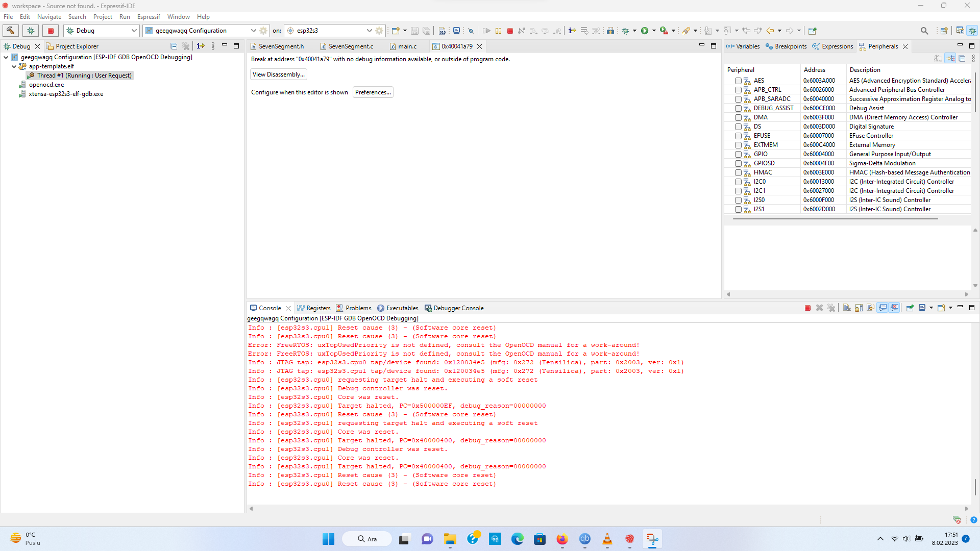Click the Back navigation yellow arrow
Image resolution: width=980 pixels, height=551 pixels.
(770, 31)
